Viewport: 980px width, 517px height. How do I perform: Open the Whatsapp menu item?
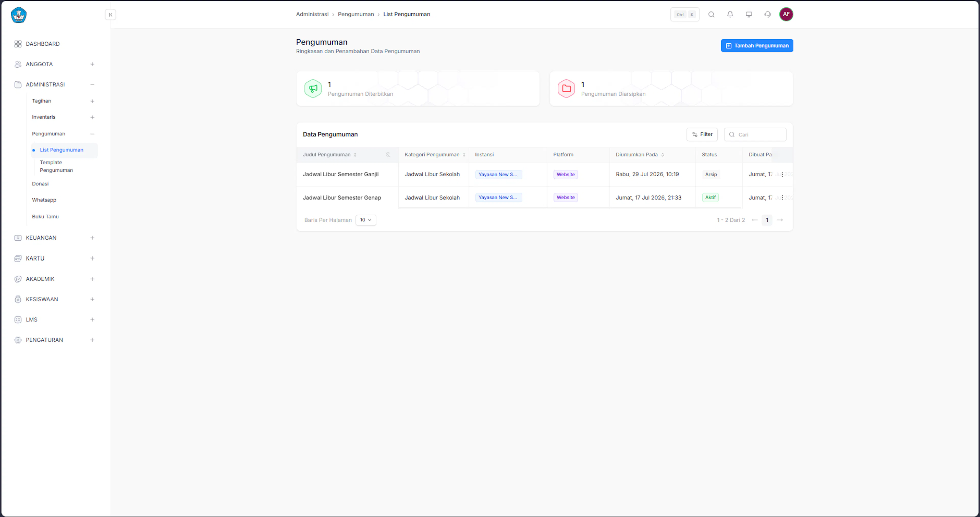pyautogui.click(x=44, y=200)
